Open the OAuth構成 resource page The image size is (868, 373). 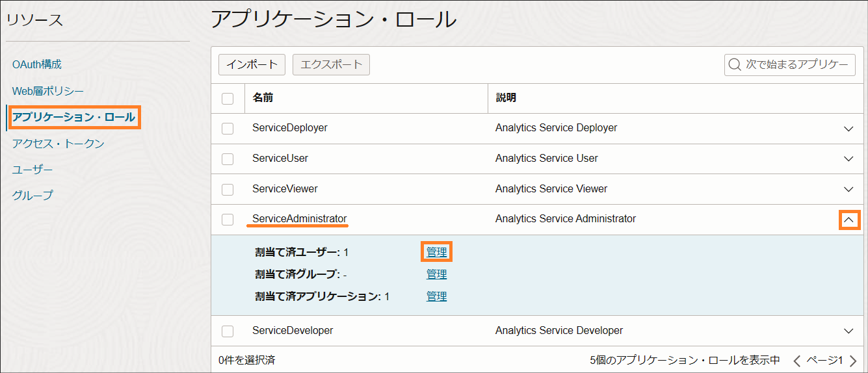point(37,64)
